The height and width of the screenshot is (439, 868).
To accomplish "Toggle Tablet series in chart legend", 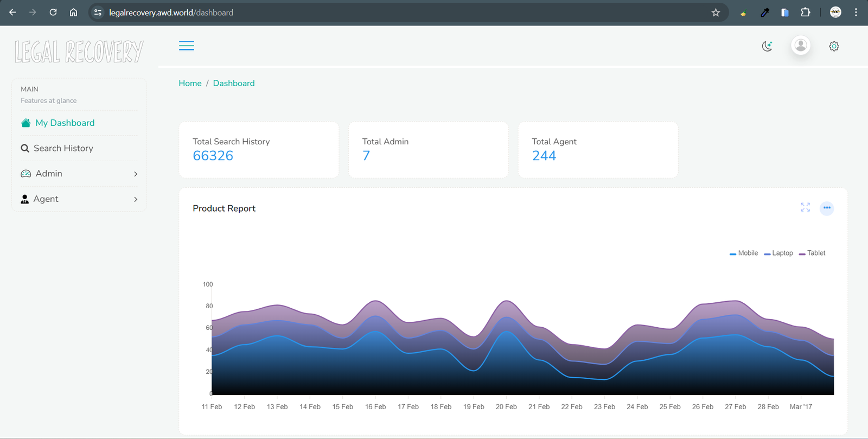I will 812,253.
